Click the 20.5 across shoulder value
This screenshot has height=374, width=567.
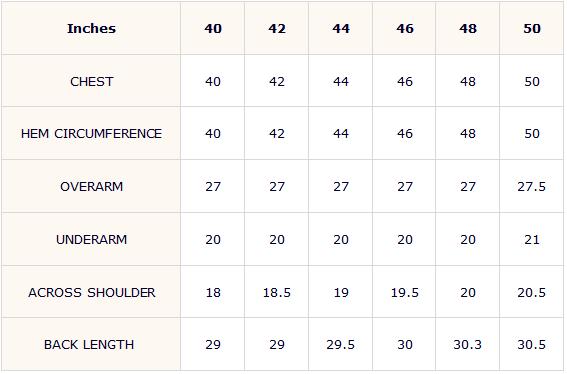(532, 292)
